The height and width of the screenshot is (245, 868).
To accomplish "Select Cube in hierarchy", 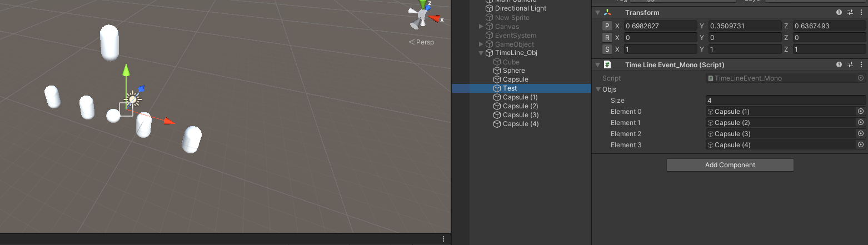I will pos(511,62).
